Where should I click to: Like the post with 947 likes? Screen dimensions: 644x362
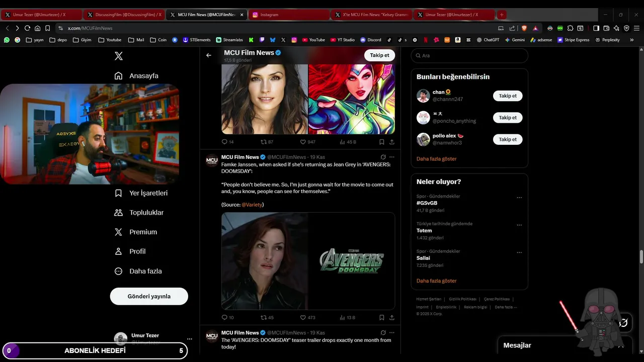(303, 142)
